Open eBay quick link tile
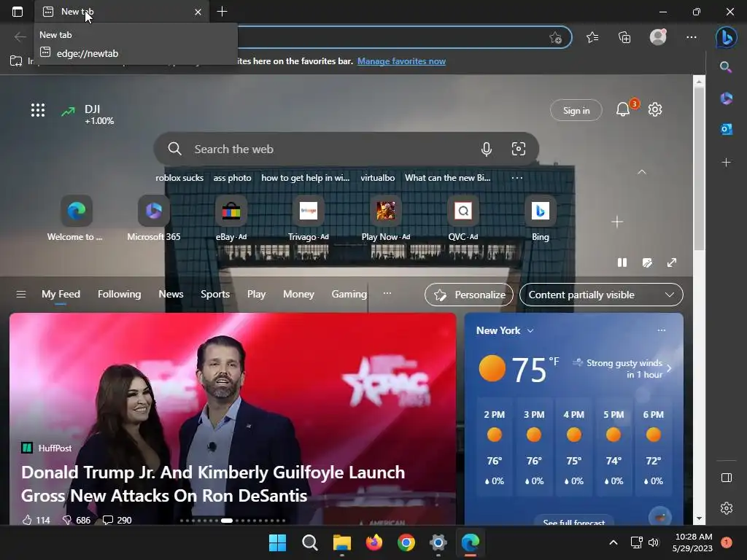The width and height of the screenshot is (747, 560). point(231,219)
